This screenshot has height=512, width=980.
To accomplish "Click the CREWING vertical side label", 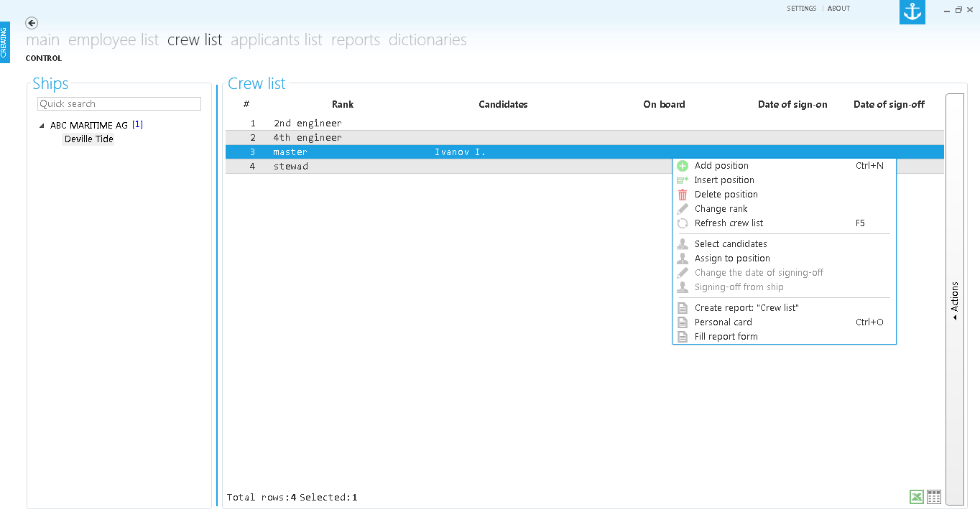I will 4,42.
